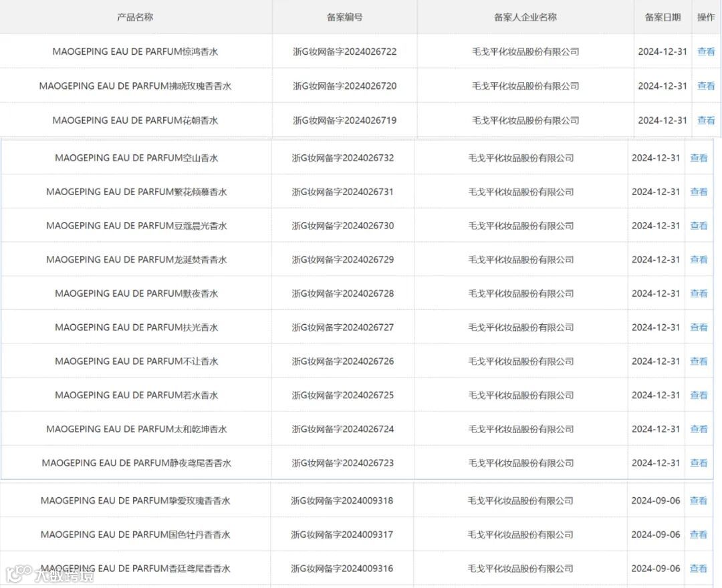Click filing number 浙G妆网备字2024026729
This screenshot has height=588, width=722.
coord(342,259)
